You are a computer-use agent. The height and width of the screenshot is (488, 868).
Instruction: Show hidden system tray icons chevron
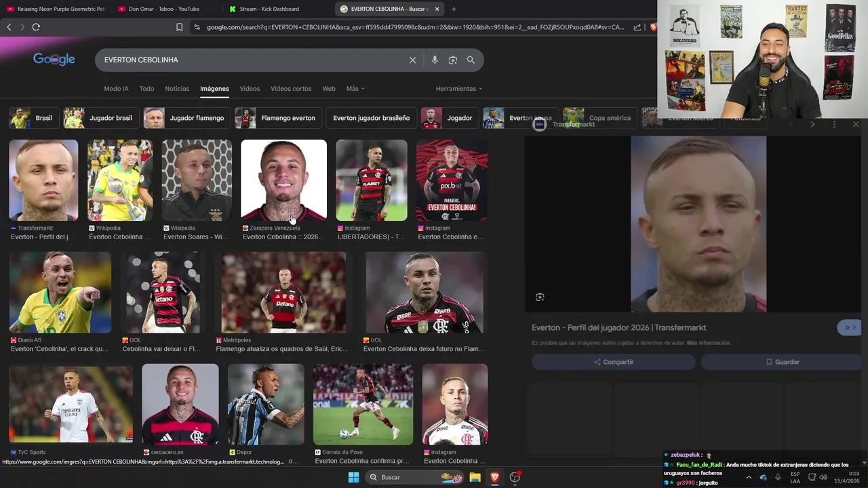[x=749, y=477]
